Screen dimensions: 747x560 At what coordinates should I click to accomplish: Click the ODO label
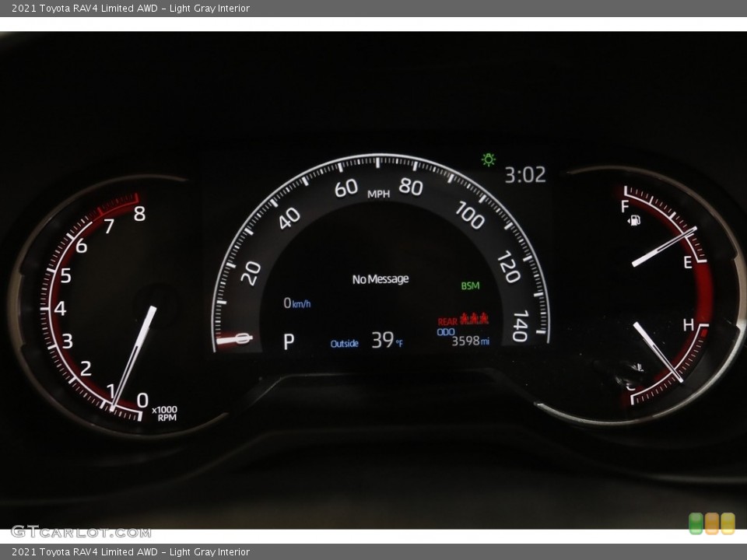pyautogui.click(x=446, y=332)
